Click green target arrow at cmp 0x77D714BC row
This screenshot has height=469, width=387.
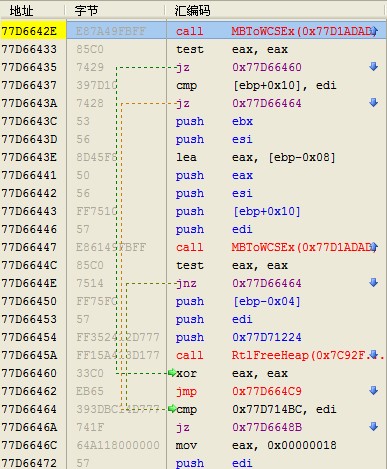click(172, 409)
